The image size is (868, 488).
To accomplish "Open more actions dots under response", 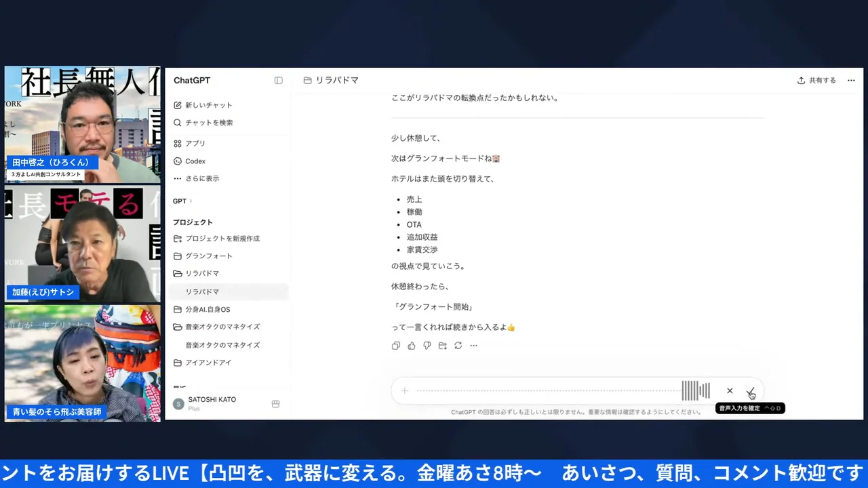I will click(x=474, y=346).
